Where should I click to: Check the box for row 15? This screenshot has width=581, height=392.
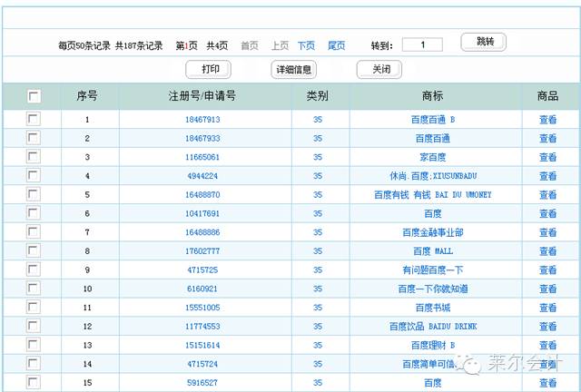[34, 383]
